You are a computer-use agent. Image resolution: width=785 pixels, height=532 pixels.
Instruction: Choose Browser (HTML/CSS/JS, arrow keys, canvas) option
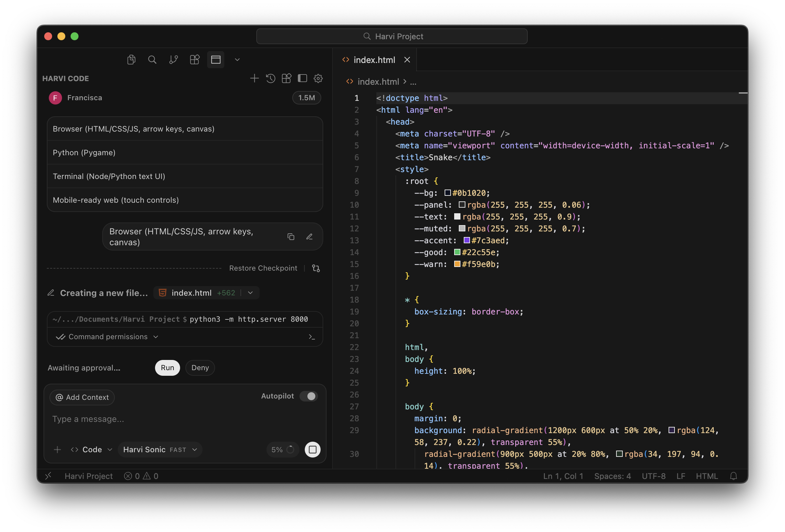point(185,129)
